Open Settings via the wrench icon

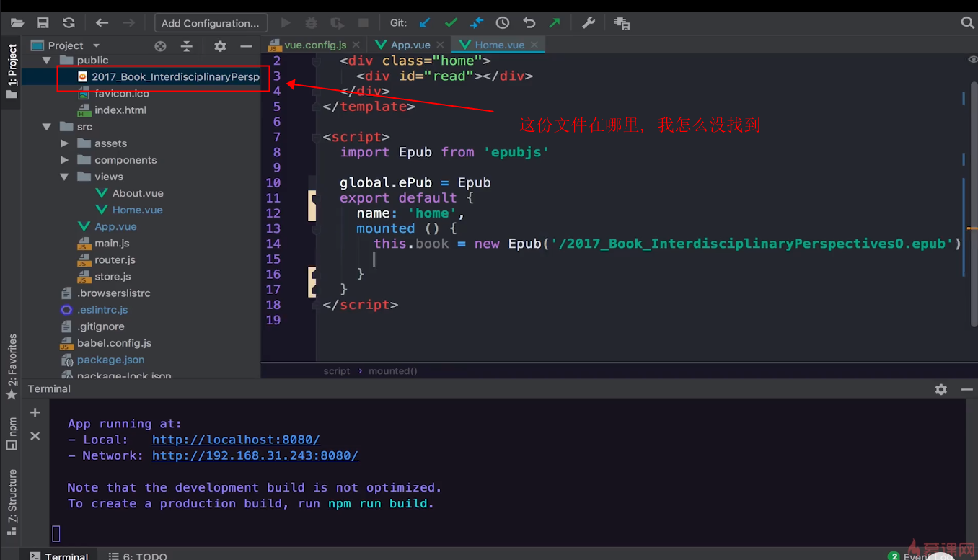tap(589, 23)
